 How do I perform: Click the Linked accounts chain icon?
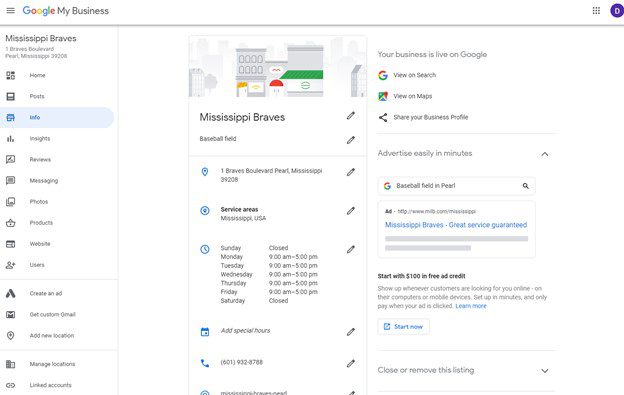(x=11, y=385)
